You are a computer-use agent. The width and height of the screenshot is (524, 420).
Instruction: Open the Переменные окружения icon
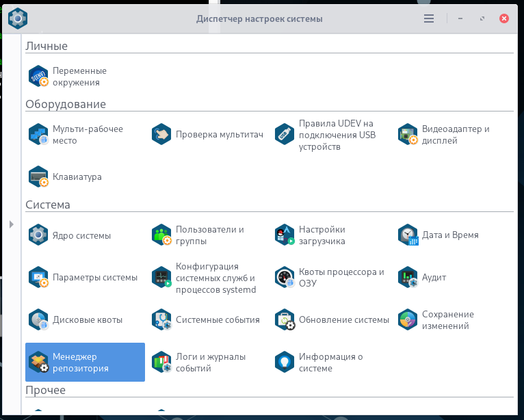point(38,76)
